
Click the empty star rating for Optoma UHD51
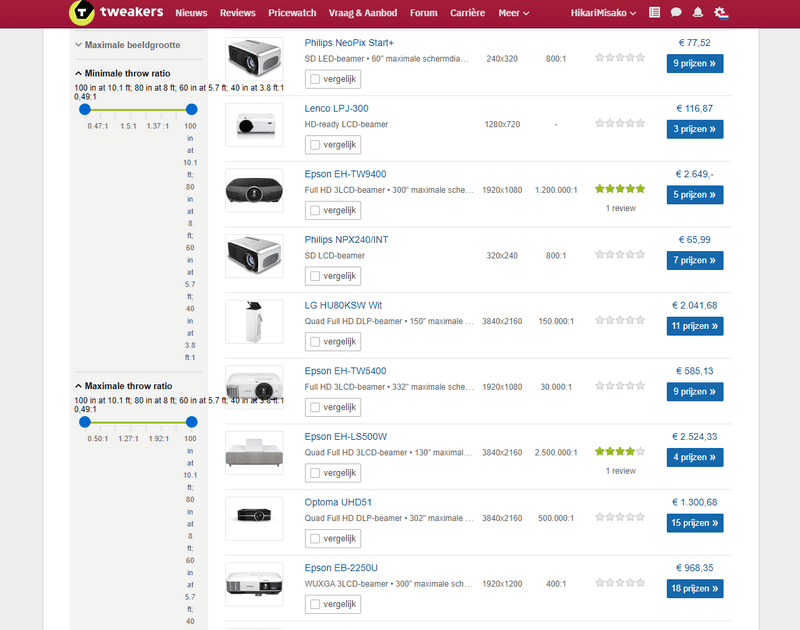tap(620, 517)
